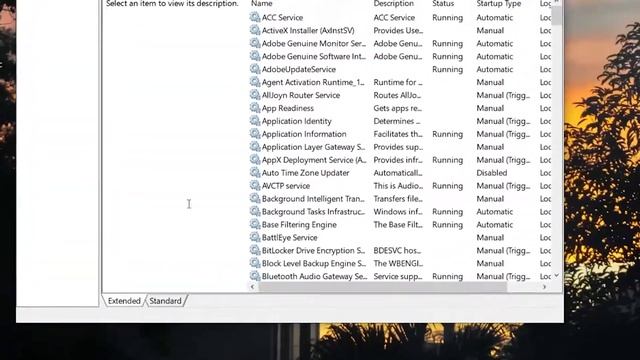Click the App Readiness service icon

(x=255, y=108)
